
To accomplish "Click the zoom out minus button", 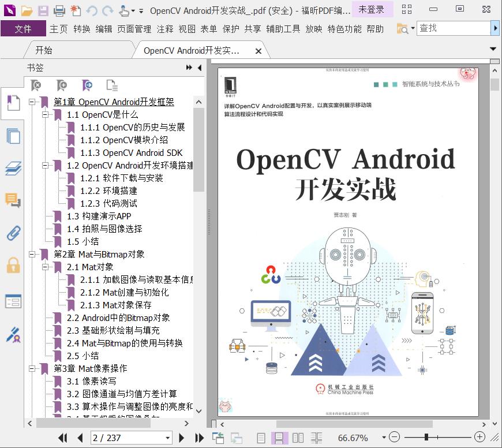I will [395, 437].
